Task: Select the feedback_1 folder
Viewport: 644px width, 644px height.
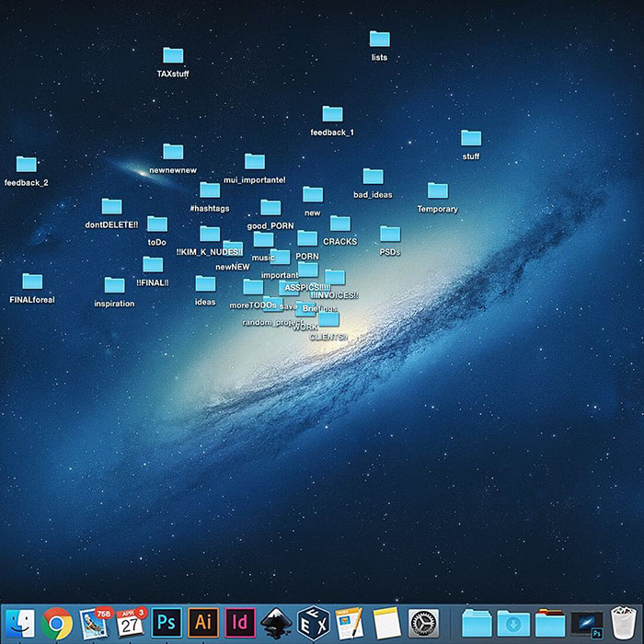Action: 332,114
